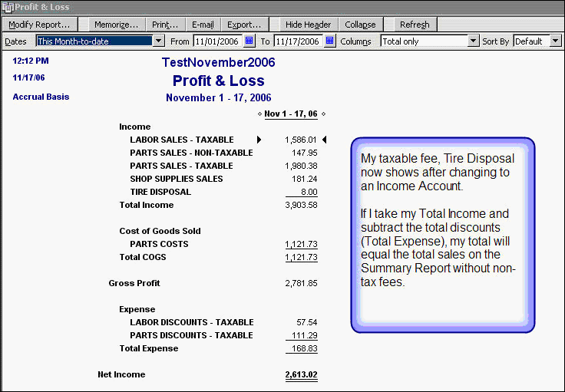This screenshot has height=392, width=565.
Task: Toggle Hide Header on the report
Action: (307, 25)
